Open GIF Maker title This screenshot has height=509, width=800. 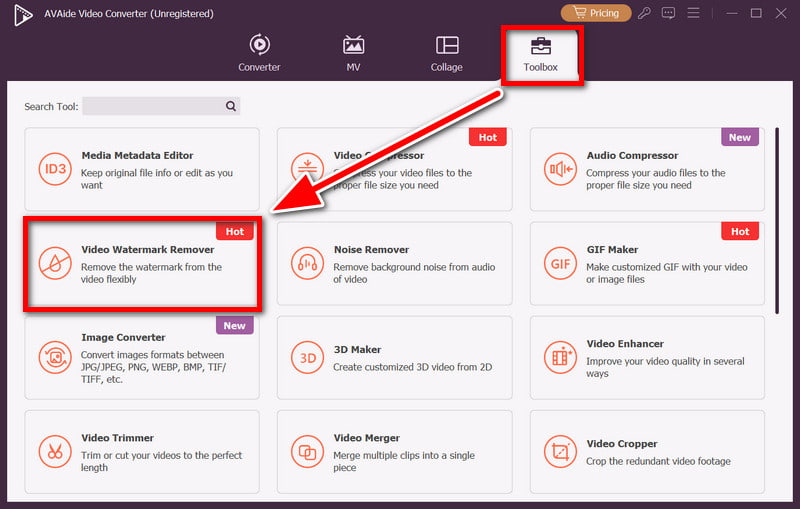click(x=612, y=249)
